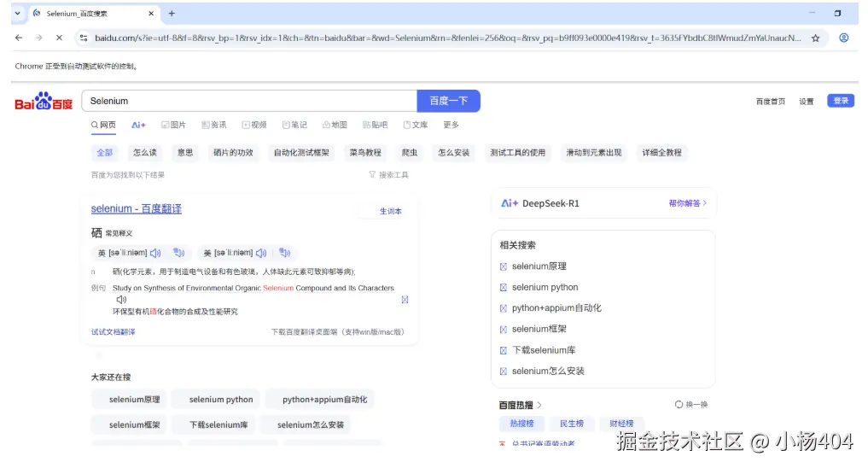This screenshot has width=868, height=468.
Task: Stop page loading with X icon
Action: coord(59,38)
